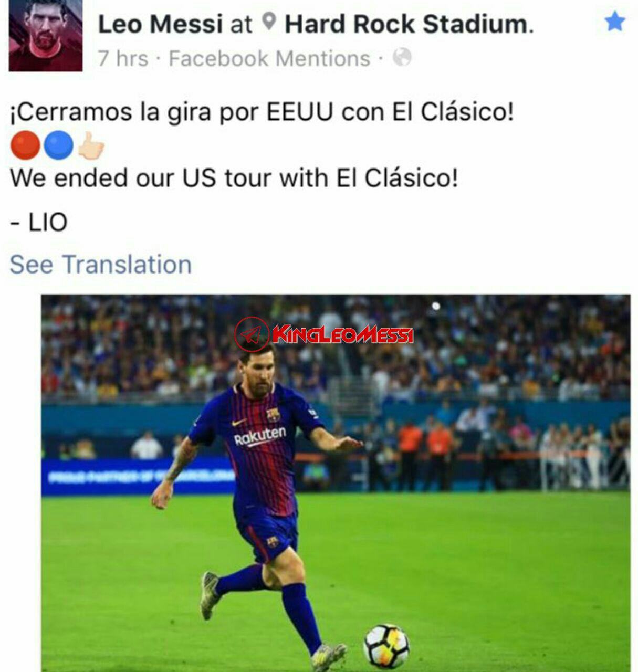Image resolution: width=638 pixels, height=672 pixels.
Task: Click the red circle emoji
Action: pyautogui.click(x=25, y=145)
